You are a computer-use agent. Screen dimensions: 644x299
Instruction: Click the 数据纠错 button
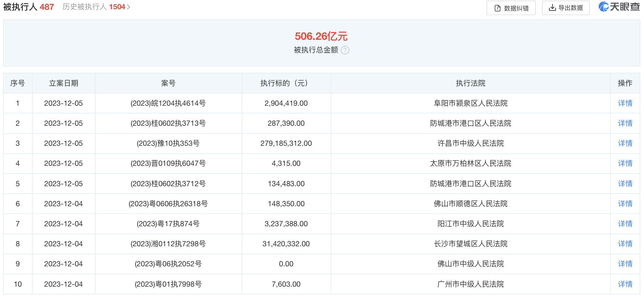[511, 8]
